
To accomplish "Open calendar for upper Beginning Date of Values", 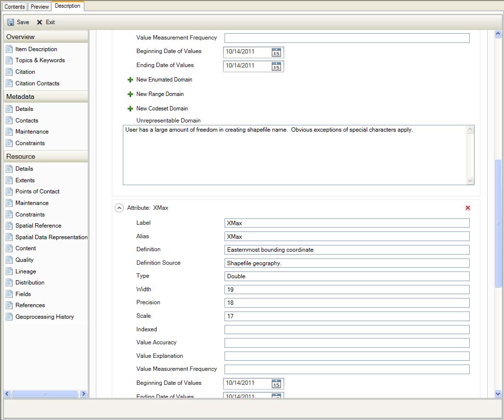I will click(276, 53).
